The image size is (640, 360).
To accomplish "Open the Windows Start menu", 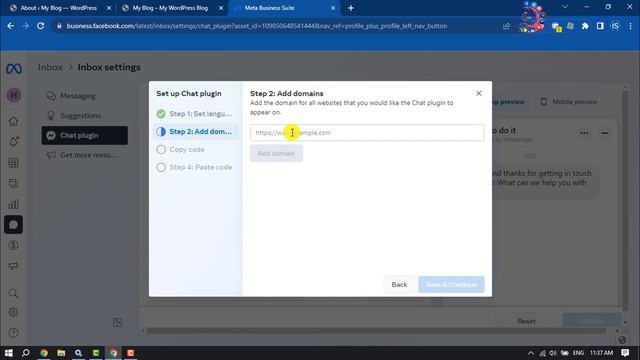I will [9, 353].
